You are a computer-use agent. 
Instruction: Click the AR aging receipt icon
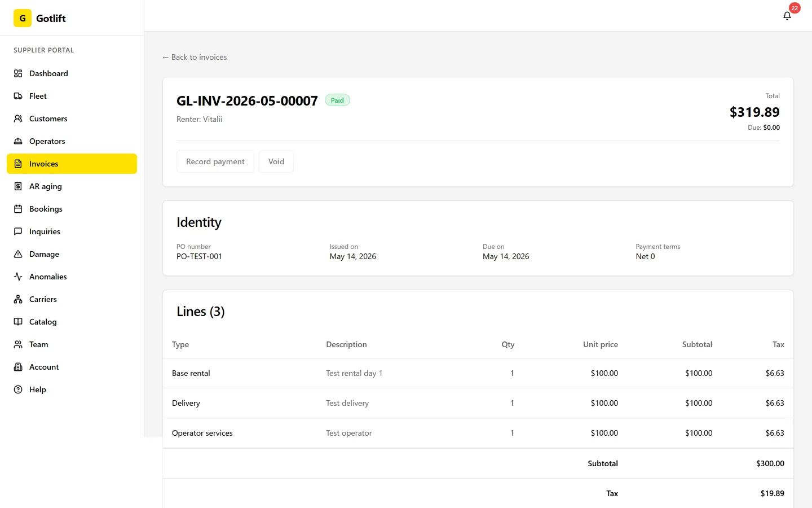pos(18,186)
